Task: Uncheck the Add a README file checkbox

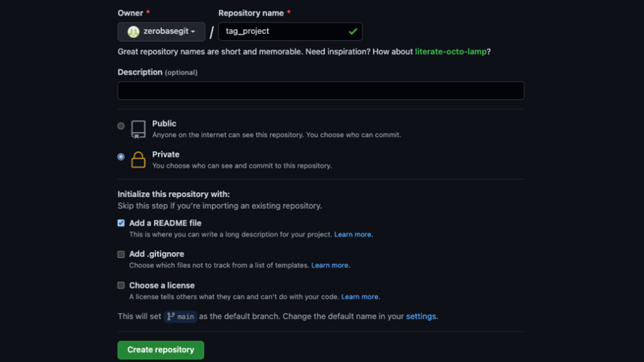Action: pyautogui.click(x=121, y=223)
